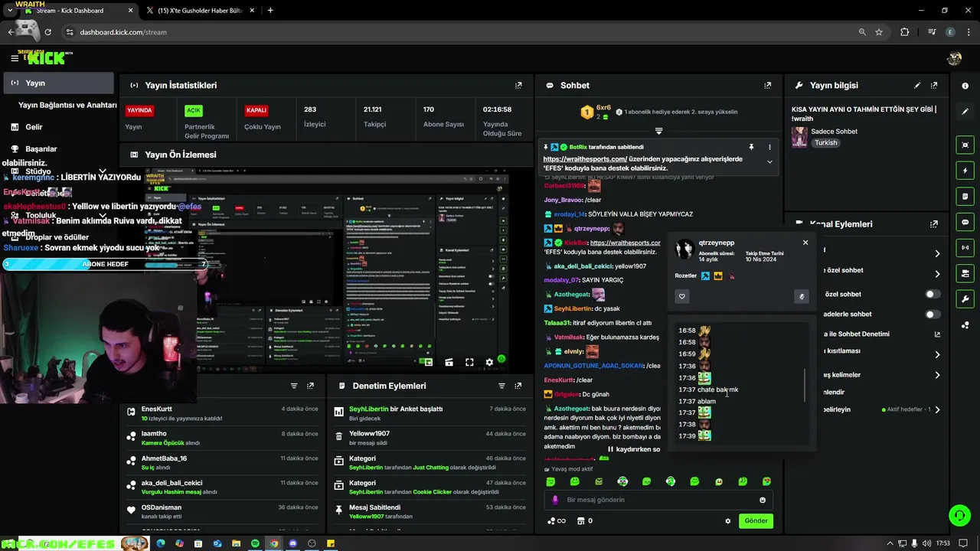Screen dimensions: 980x551
Task: Filter the activity feed containing EnesKurtt
Action: [x=294, y=386]
